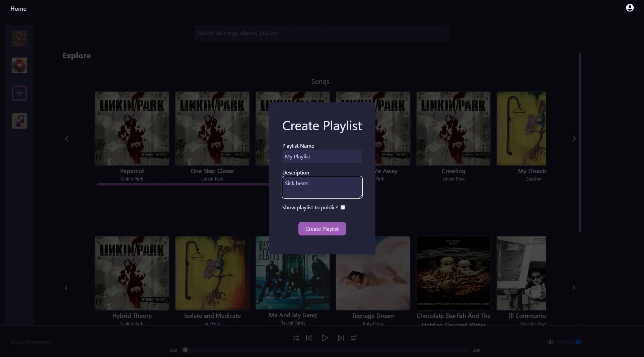Viewport: 644px width, 357px height.
Task: Toggle repeat mode
Action: [x=354, y=338]
